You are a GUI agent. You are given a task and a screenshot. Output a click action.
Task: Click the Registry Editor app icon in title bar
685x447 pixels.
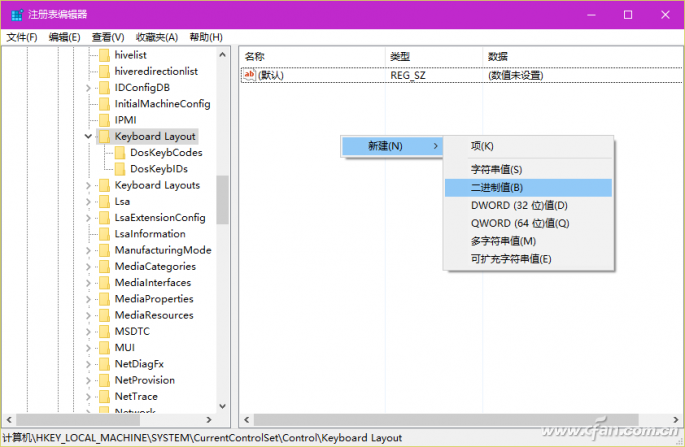(x=17, y=15)
